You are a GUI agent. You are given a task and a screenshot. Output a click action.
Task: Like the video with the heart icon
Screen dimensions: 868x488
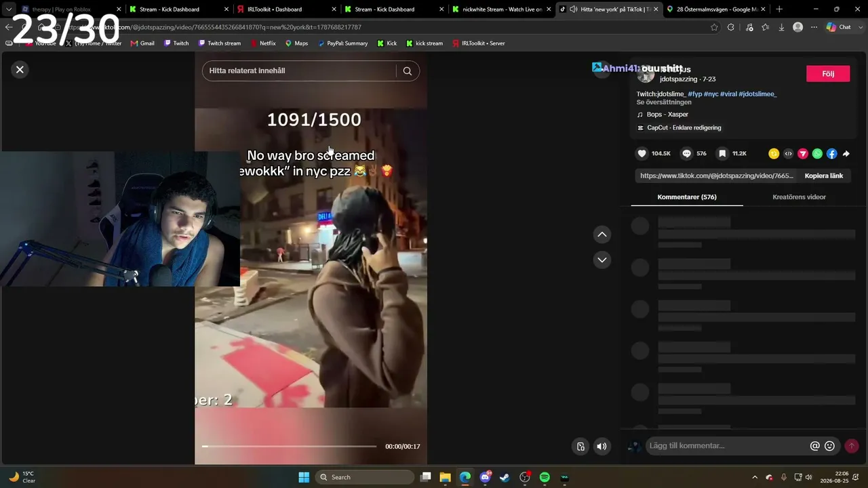642,154
